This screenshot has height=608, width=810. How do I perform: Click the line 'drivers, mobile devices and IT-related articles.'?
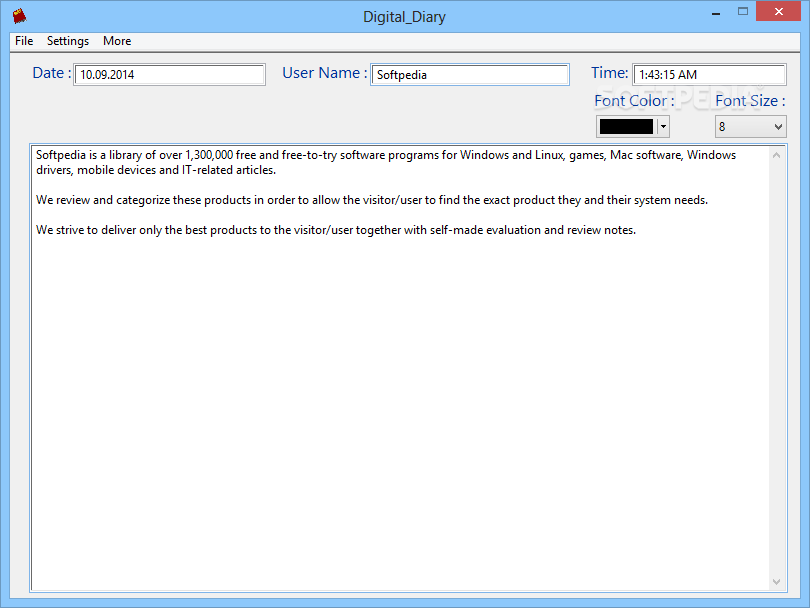(x=156, y=170)
